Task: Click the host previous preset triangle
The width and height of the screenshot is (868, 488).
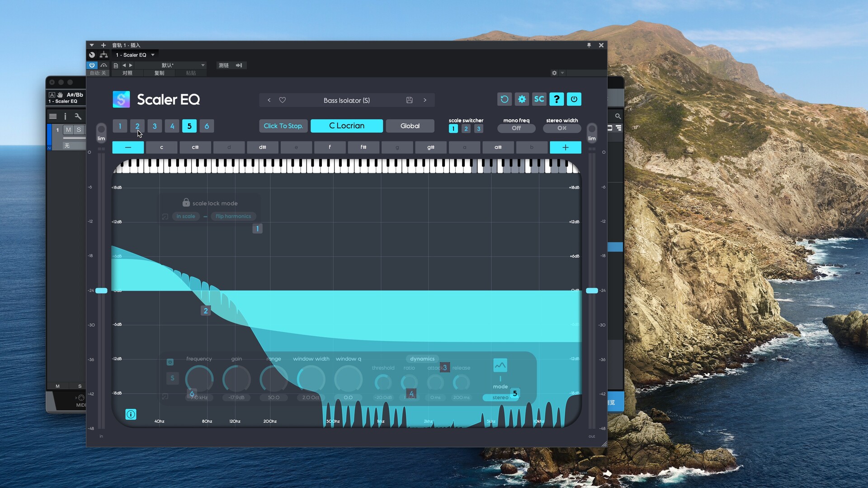Action: pyautogui.click(x=124, y=66)
